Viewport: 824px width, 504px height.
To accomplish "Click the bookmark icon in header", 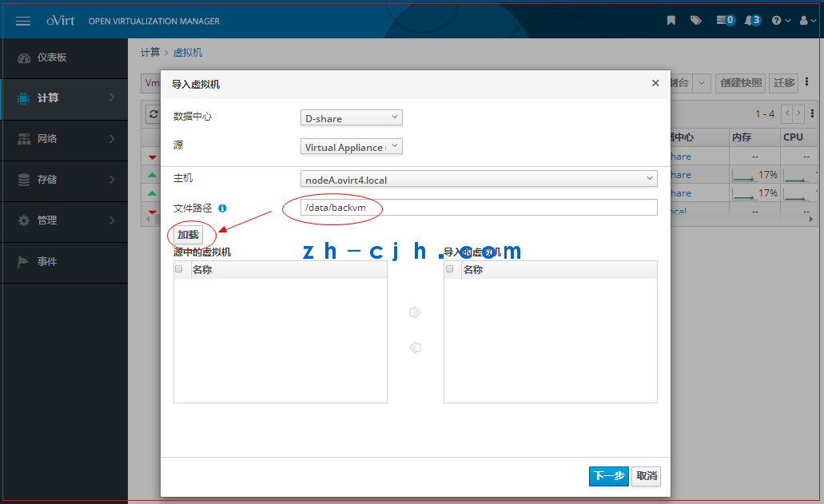I will pyautogui.click(x=671, y=21).
